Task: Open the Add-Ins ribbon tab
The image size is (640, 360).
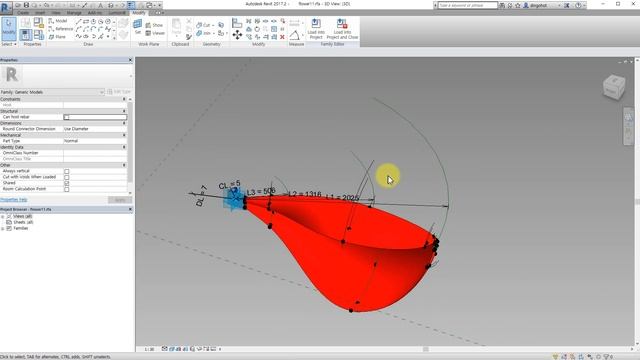Action: (95, 13)
